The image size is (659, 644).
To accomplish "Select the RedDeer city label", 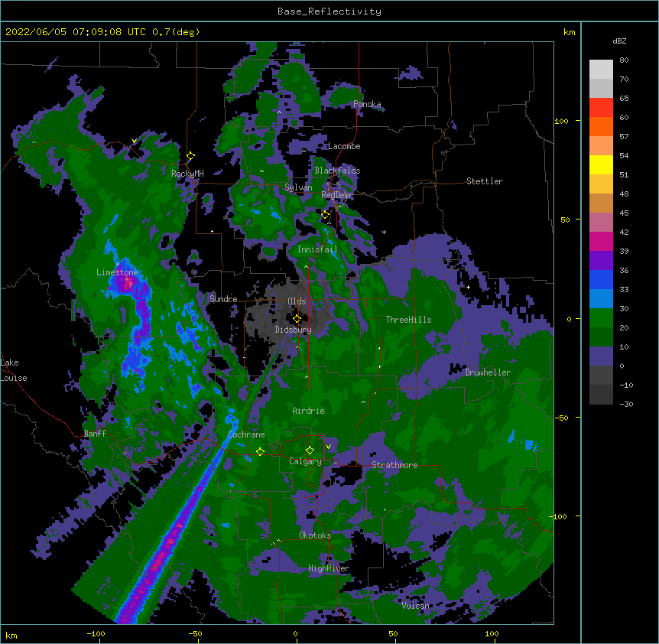I will click(336, 195).
